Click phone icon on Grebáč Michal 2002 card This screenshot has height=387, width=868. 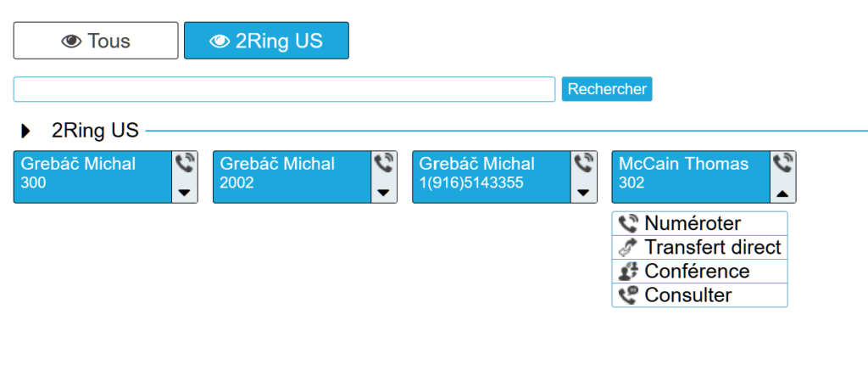point(384,162)
